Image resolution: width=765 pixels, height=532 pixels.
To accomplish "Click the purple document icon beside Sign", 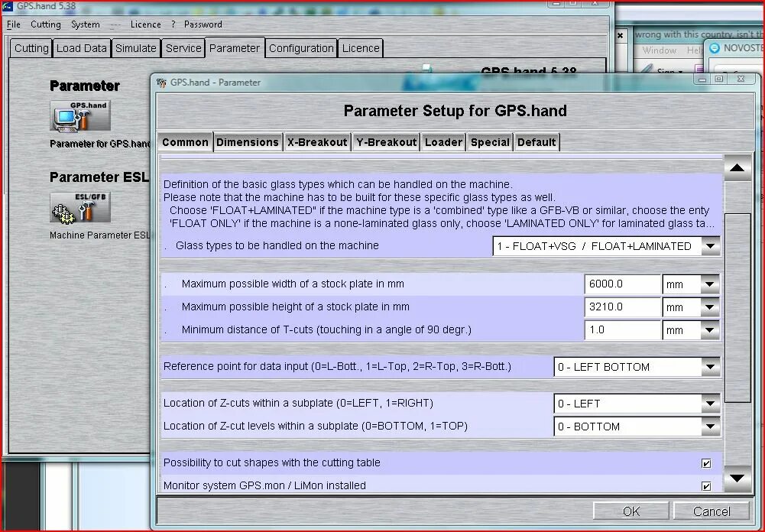I will (700, 69).
